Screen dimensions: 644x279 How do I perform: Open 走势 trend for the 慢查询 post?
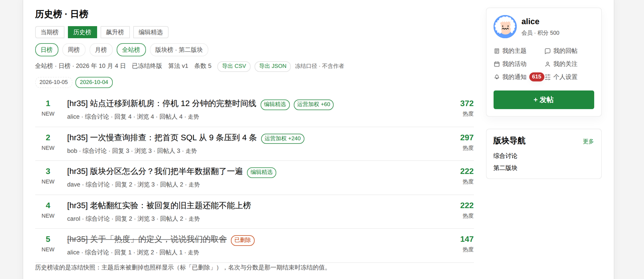pos(191,151)
